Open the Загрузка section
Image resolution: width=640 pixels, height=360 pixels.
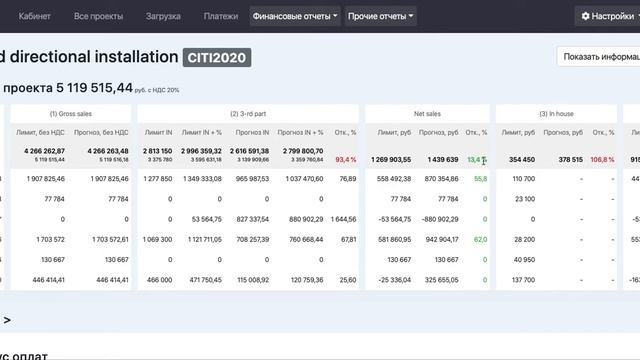163,16
